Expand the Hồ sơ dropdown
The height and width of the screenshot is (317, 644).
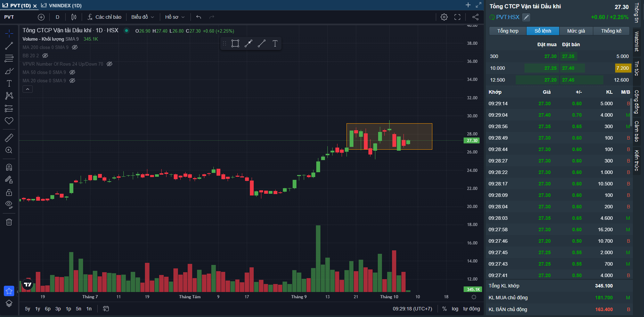(x=175, y=17)
